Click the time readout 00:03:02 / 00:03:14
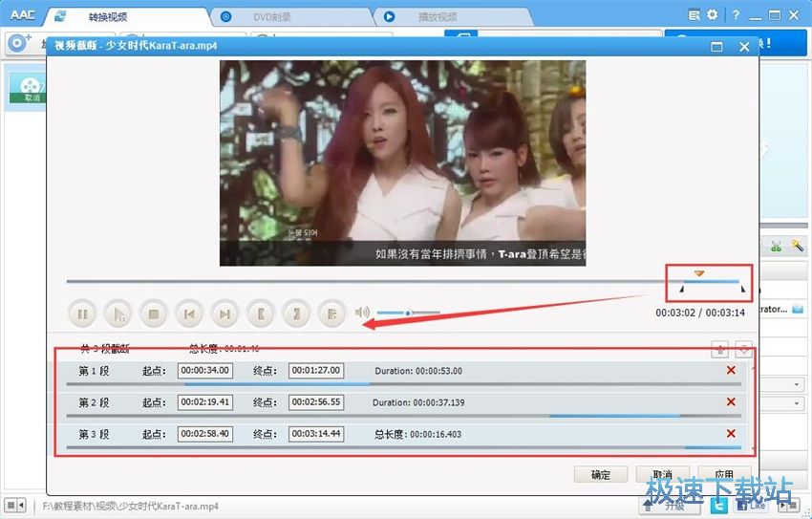This screenshot has height=519, width=812. click(x=700, y=313)
